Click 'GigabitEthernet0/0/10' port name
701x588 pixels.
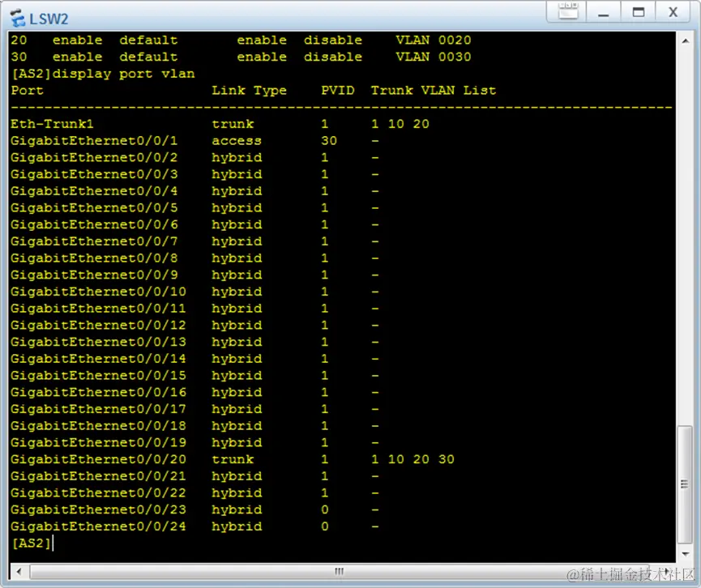98,292
